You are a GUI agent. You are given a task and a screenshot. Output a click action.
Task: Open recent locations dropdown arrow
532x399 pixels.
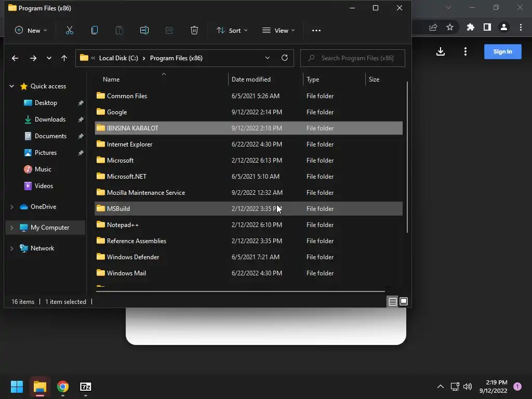pyautogui.click(x=49, y=58)
